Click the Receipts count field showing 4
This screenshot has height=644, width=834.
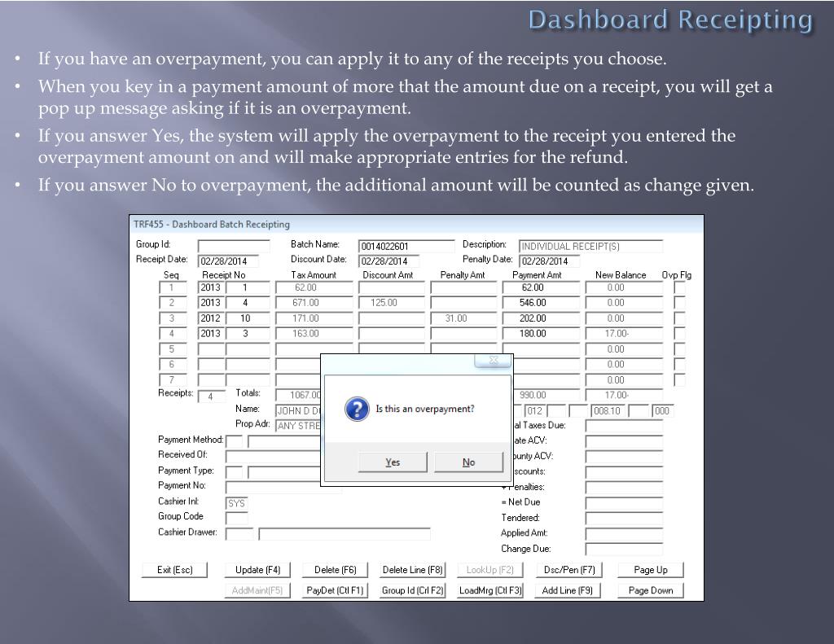tap(211, 396)
